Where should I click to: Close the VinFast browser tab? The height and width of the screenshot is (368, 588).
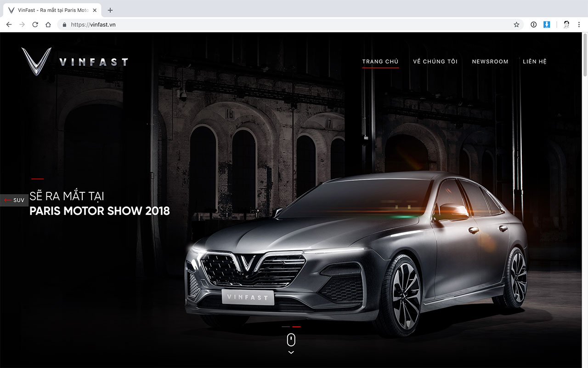pos(95,10)
